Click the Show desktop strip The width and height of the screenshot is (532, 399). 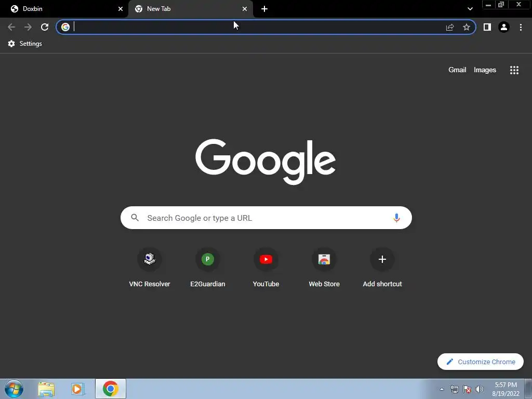point(528,389)
